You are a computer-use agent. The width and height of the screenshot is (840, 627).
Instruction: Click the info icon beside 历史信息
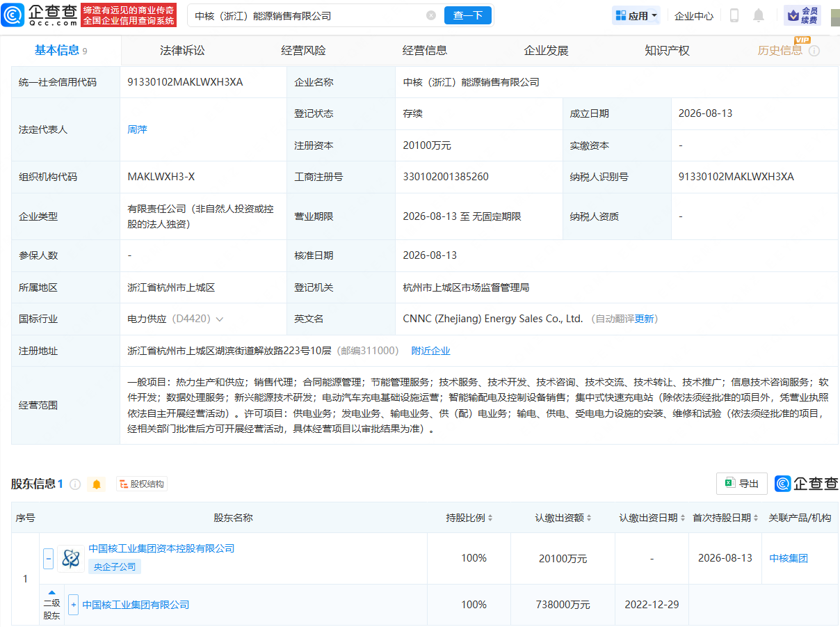coord(814,51)
